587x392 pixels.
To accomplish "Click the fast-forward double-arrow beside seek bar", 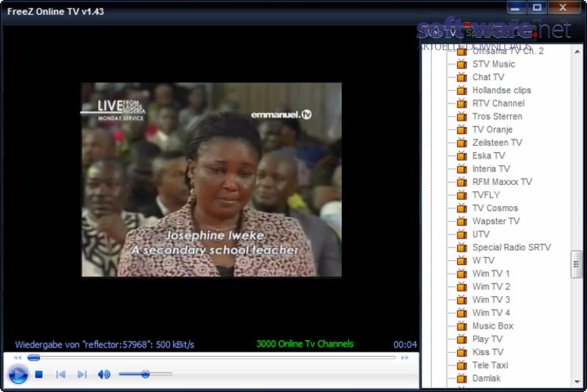I will point(405,358).
